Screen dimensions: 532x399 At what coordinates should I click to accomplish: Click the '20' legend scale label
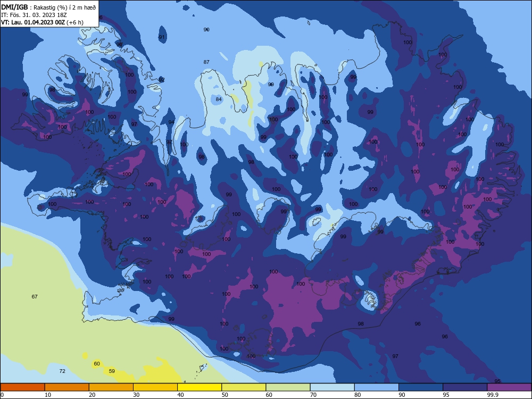click(92, 395)
